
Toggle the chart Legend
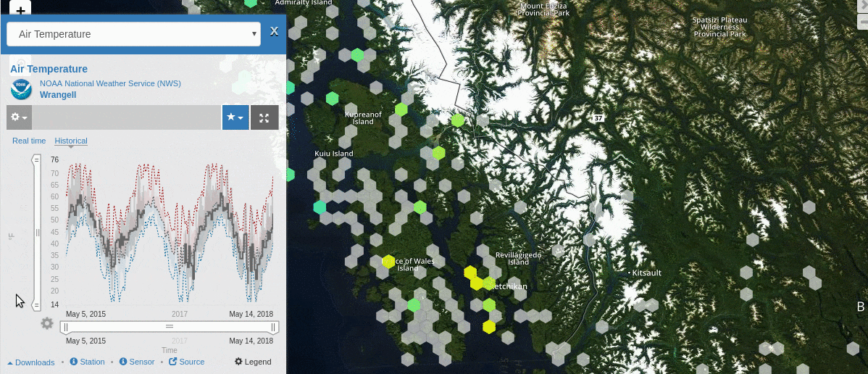pyautogui.click(x=253, y=362)
